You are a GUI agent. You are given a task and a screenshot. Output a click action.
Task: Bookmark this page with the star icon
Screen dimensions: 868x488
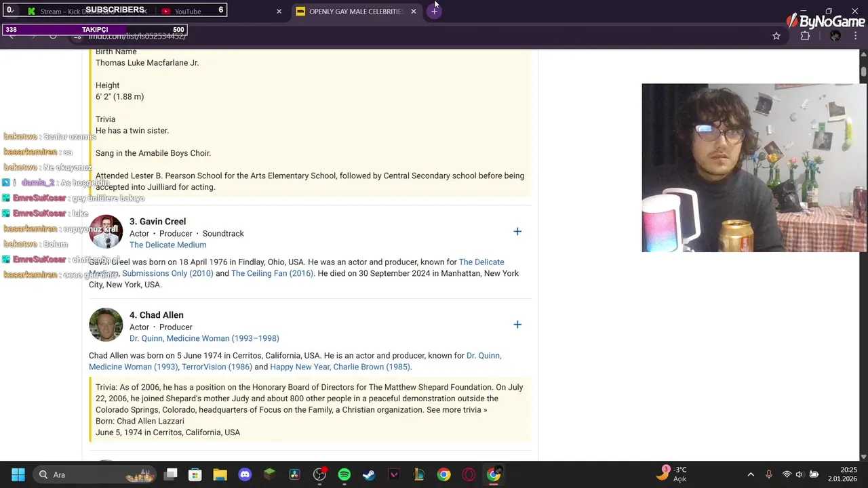click(776, 36)
